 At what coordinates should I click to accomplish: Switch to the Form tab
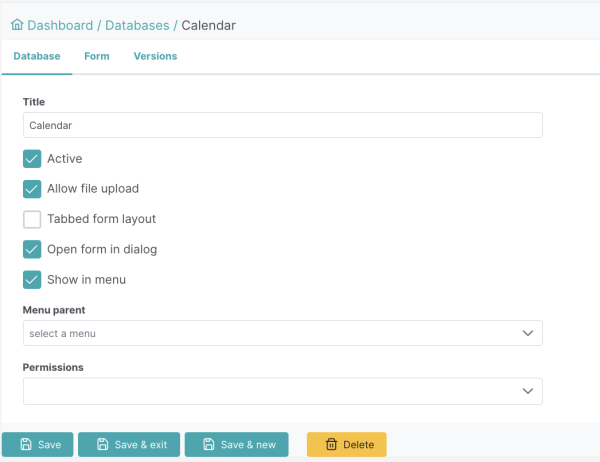[97, 56]
